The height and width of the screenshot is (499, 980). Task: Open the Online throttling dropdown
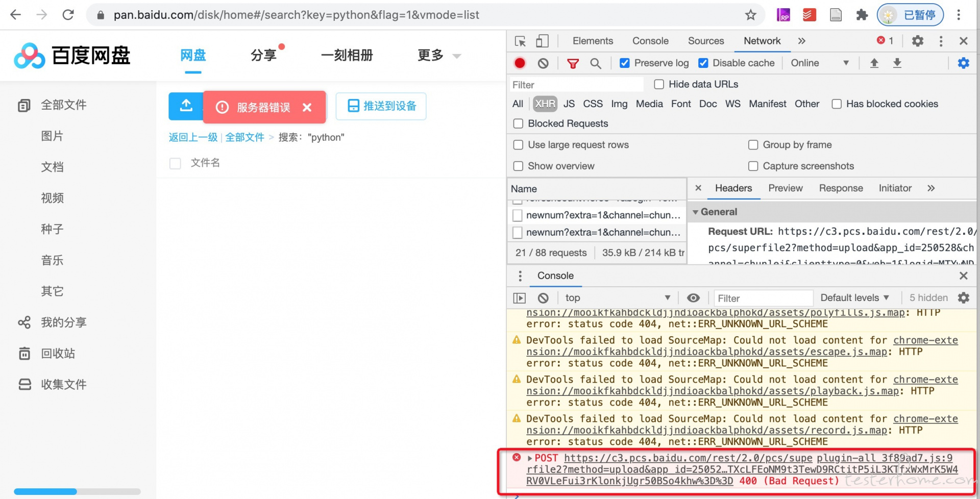click(820, 63)
